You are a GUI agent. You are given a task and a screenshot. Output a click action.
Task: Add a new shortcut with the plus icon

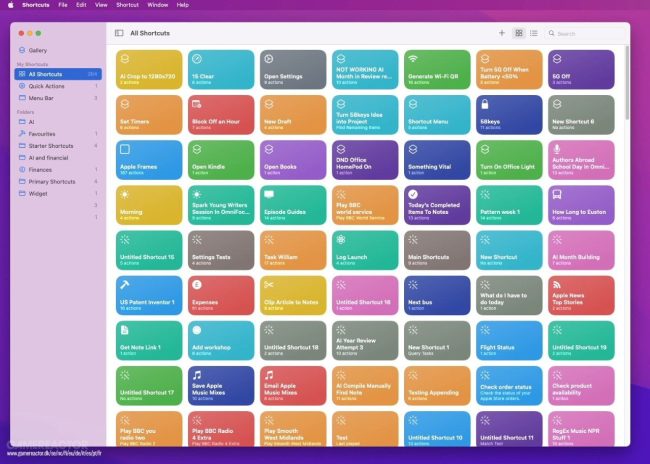(502, 33)
